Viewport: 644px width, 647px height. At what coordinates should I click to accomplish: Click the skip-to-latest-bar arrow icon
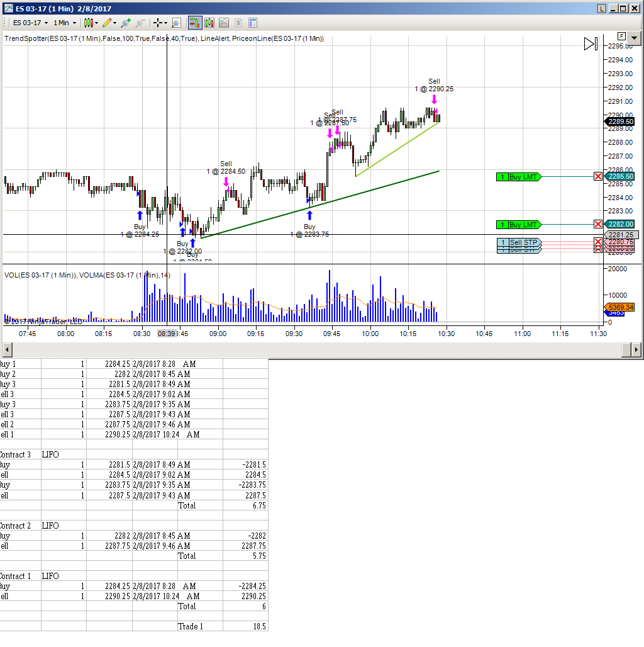point(591,43)
